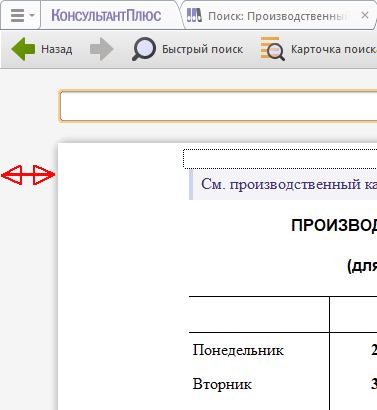
Task: Open Карточка поиска icon
Action: (x=272, y=49)
